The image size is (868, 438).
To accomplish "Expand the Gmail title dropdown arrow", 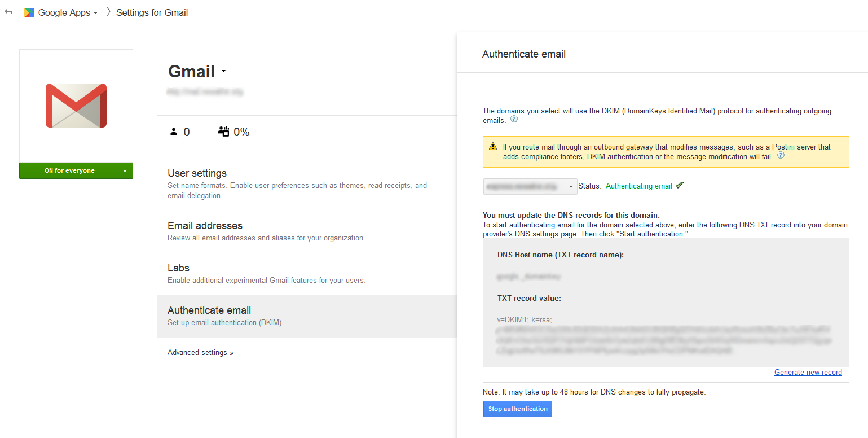I will click(223, 72).
